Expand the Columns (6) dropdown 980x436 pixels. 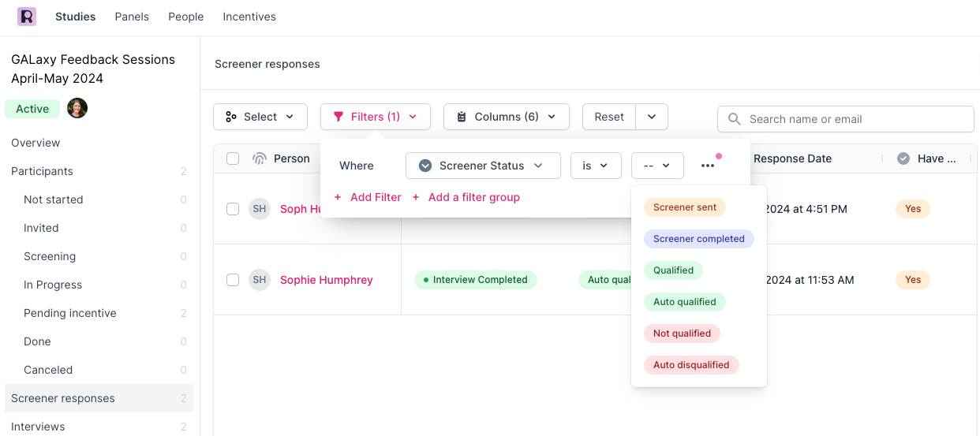[506, 117]
